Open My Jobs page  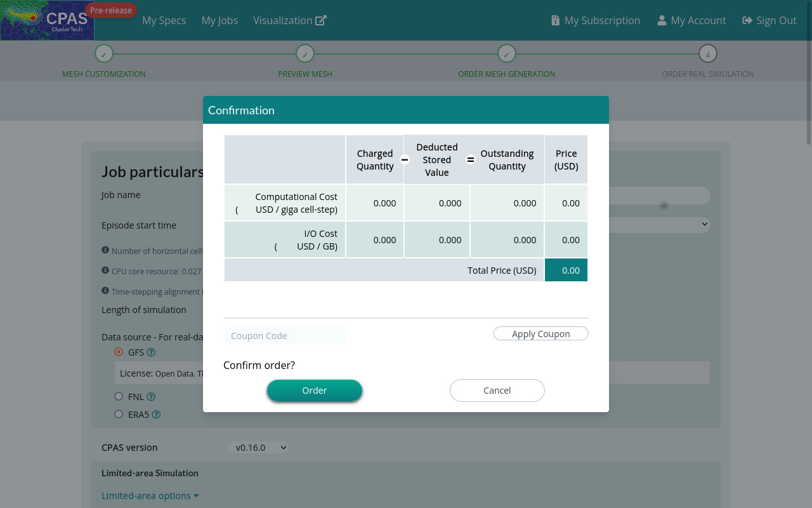(219, 20)
